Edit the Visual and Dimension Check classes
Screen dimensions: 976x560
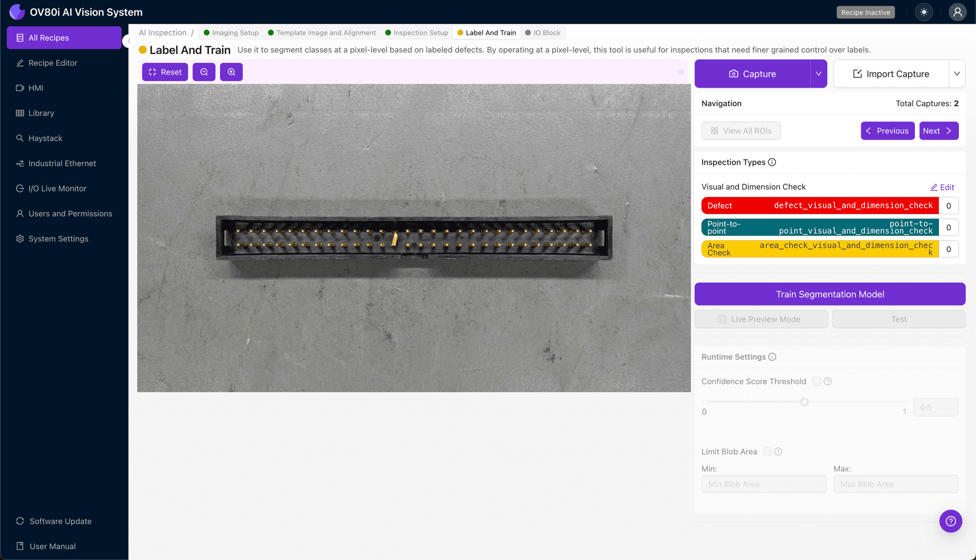point(942,187)
